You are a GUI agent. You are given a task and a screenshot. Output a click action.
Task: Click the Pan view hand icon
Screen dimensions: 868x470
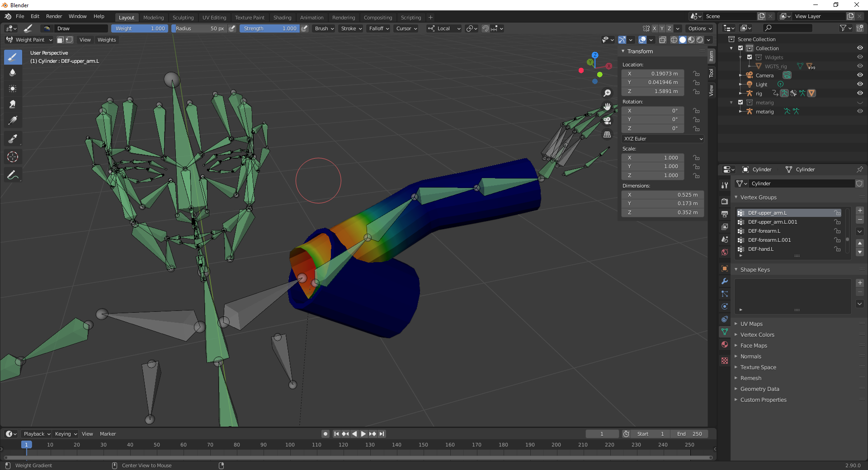click(607, 107)
